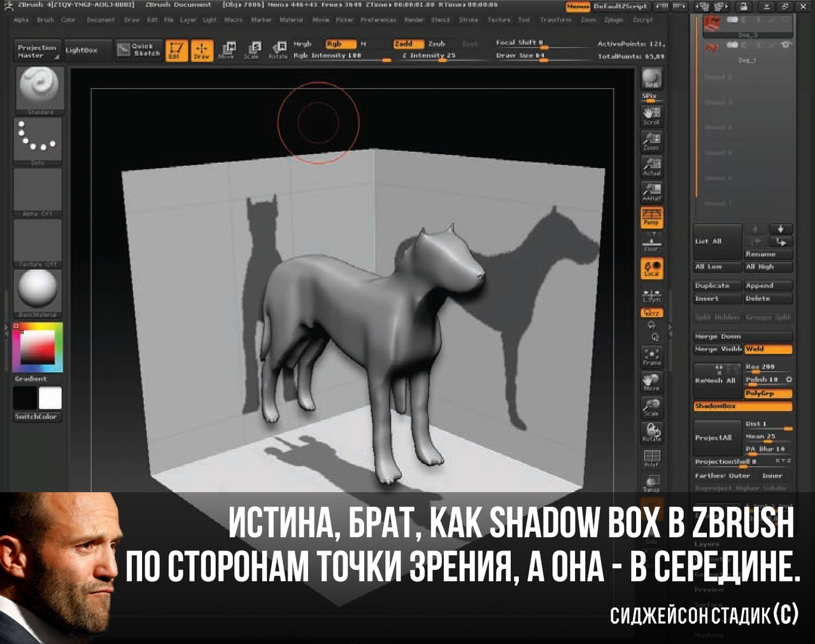The width and height of the screenshot is (815, 644).
Task: Click the ProjectAll button
Action: [x=718, y=438]
